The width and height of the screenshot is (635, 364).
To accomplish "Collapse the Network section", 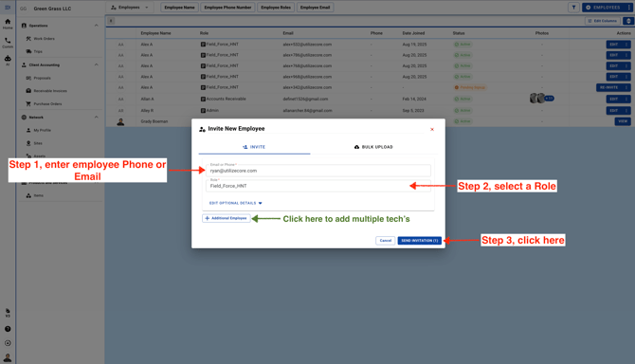I will (97, 117).
